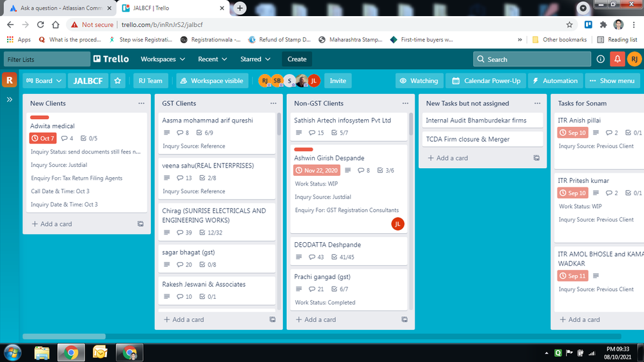
Task: Click the Create button
Action: 297,59
